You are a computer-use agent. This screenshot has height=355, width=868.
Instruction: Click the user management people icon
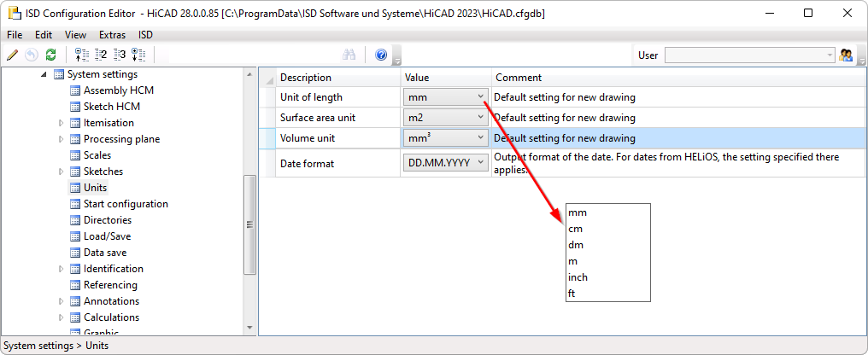pyautogui.click(x=845, y=55)
